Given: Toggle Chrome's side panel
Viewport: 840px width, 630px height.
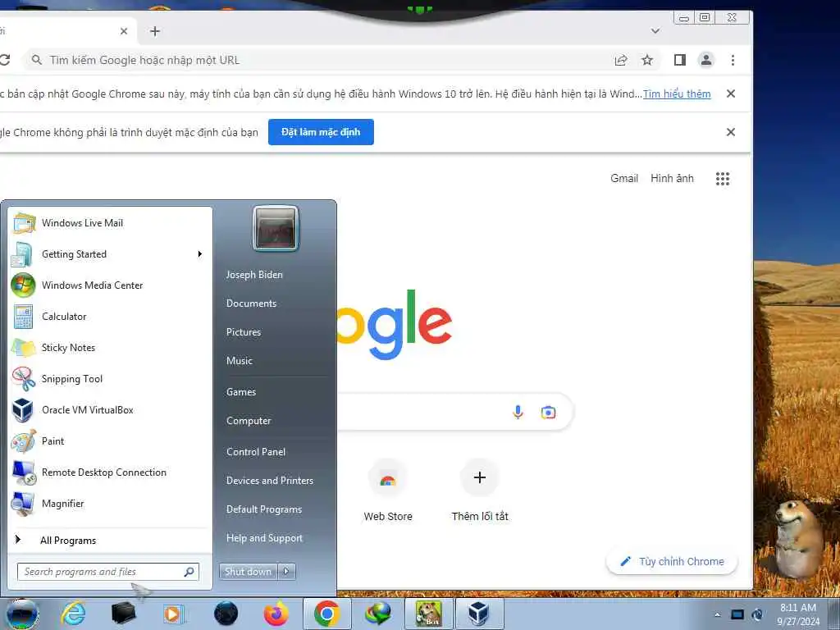Looking at the screenshot, I should tap(680, 60).
